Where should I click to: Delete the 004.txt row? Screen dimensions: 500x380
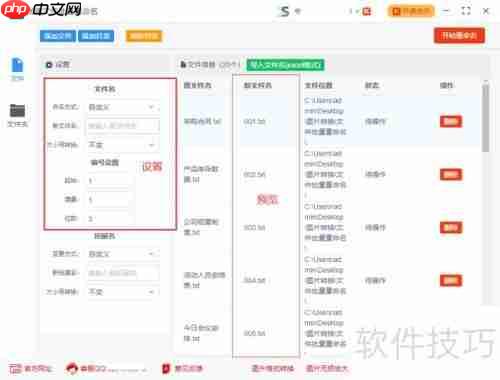[x=451, y=280]
